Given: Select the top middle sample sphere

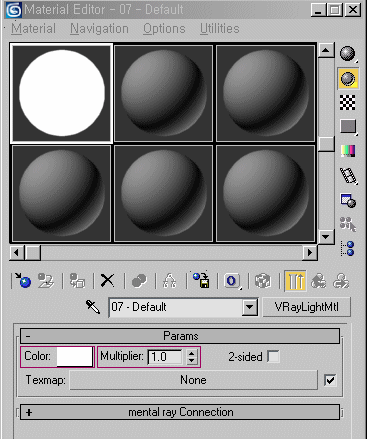Looking at the screenshot, I should point(163,93).
